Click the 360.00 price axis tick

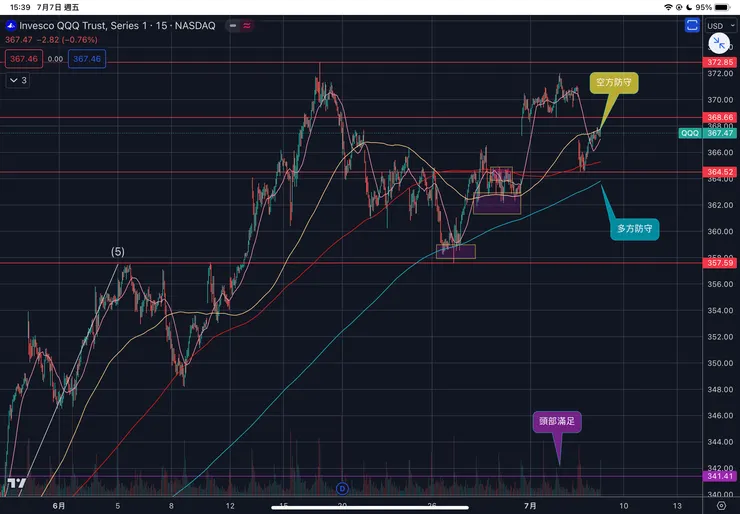tap(720, 231)
